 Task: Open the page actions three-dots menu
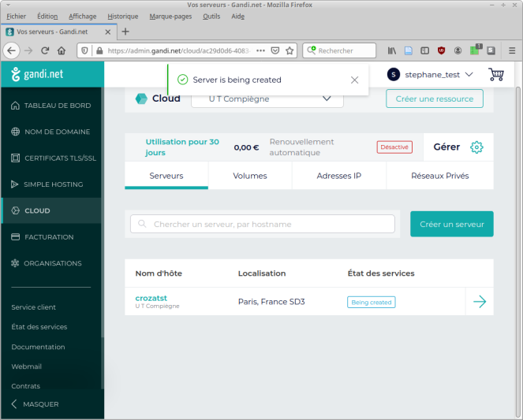coord(260,50)
